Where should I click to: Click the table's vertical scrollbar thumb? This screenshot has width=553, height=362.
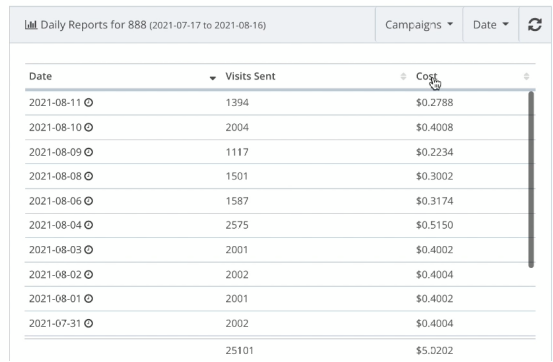click(531, 180)
